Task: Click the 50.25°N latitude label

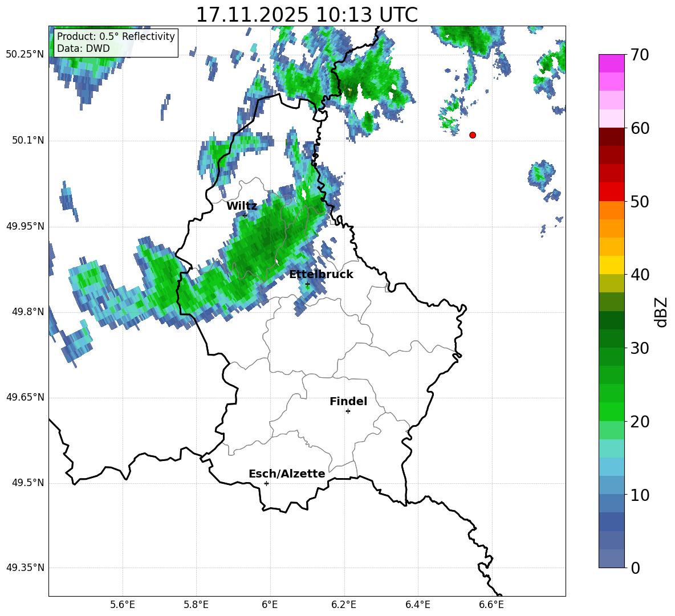Action: click(25, 55)
